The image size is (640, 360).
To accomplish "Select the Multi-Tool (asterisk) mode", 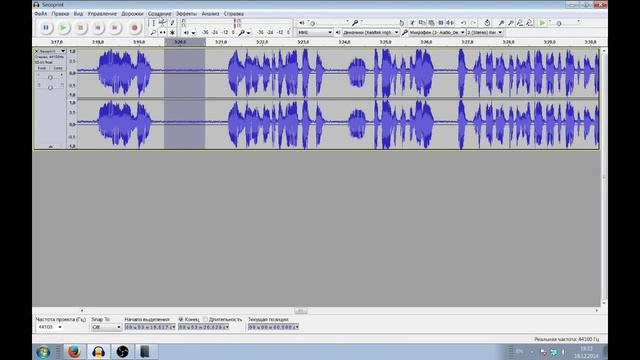I will point(172,32).
